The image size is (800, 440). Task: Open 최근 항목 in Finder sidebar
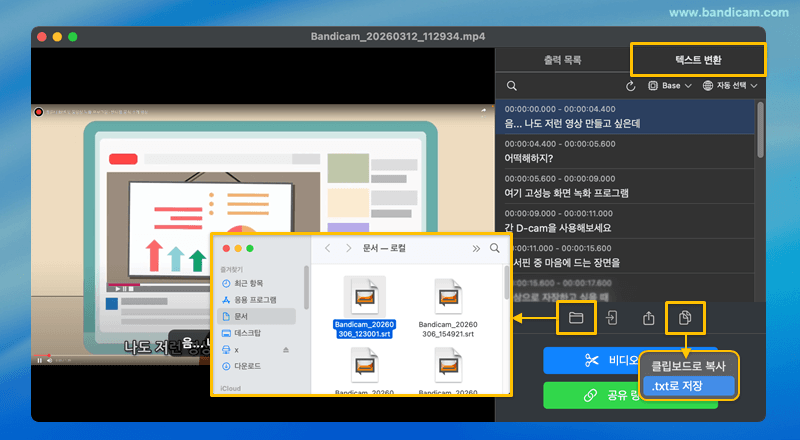(257, 283)
